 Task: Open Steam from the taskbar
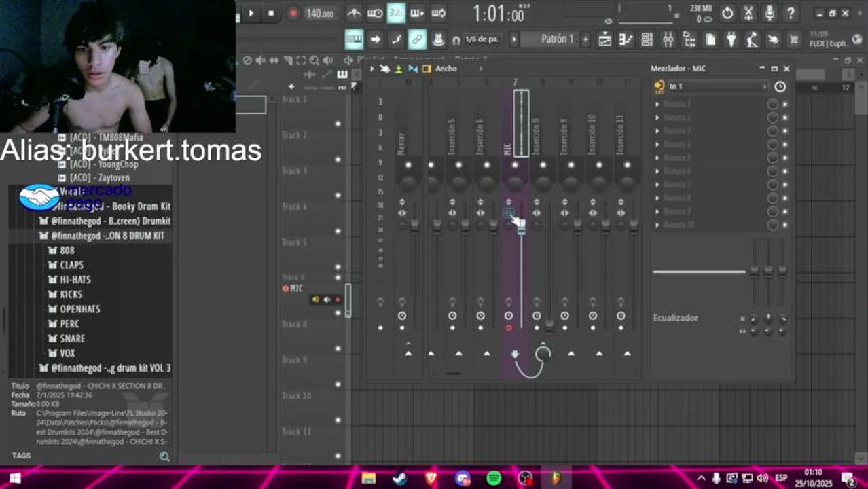399,478
